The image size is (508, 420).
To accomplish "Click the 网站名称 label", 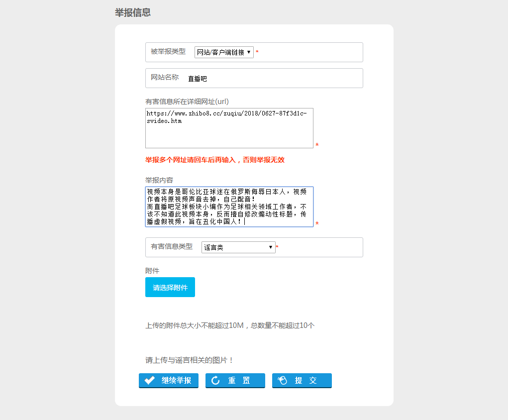I will pos(165,77).
